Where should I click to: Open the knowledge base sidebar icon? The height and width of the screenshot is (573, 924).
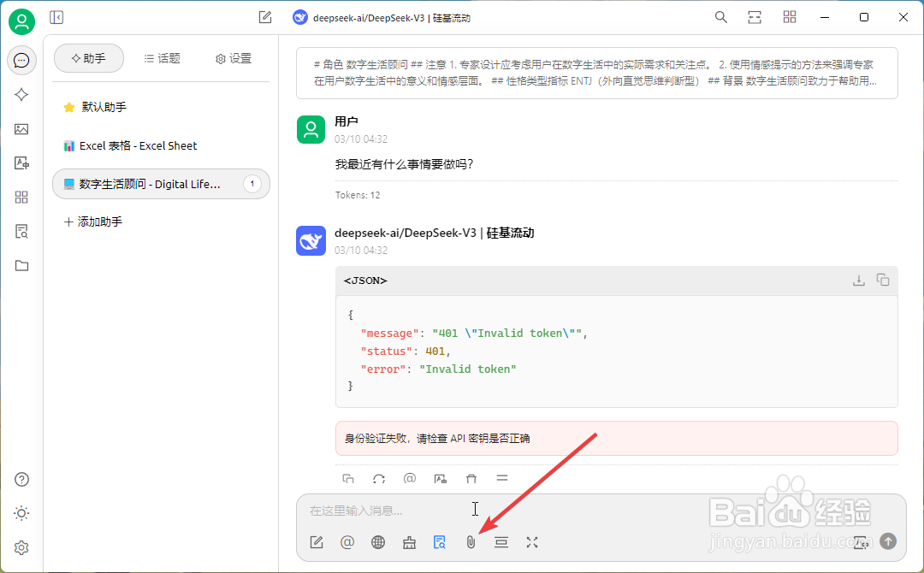click(x=21, y=232)
